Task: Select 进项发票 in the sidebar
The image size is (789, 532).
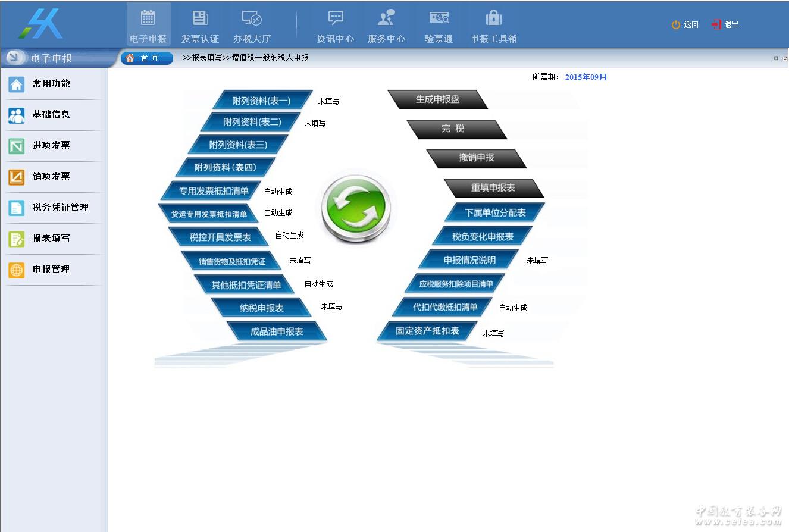Action: 51,146
